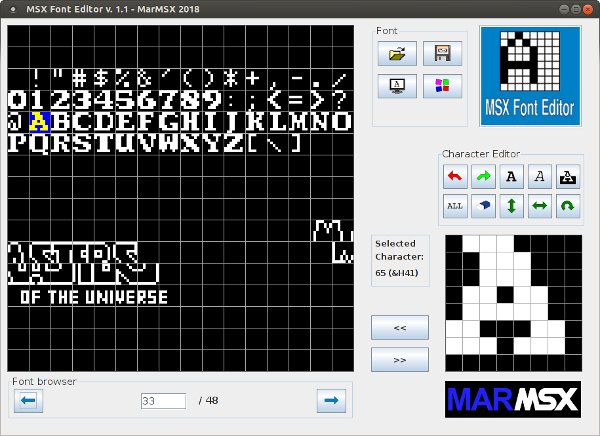Select the digit 9 glyph in grid
This screenshot has height=436, width=600.
[x=213, y=101]
